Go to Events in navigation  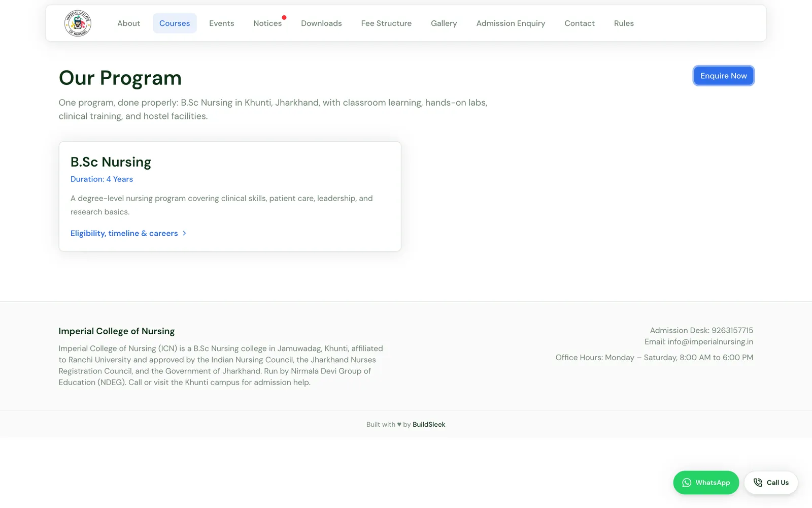(222, 23)
